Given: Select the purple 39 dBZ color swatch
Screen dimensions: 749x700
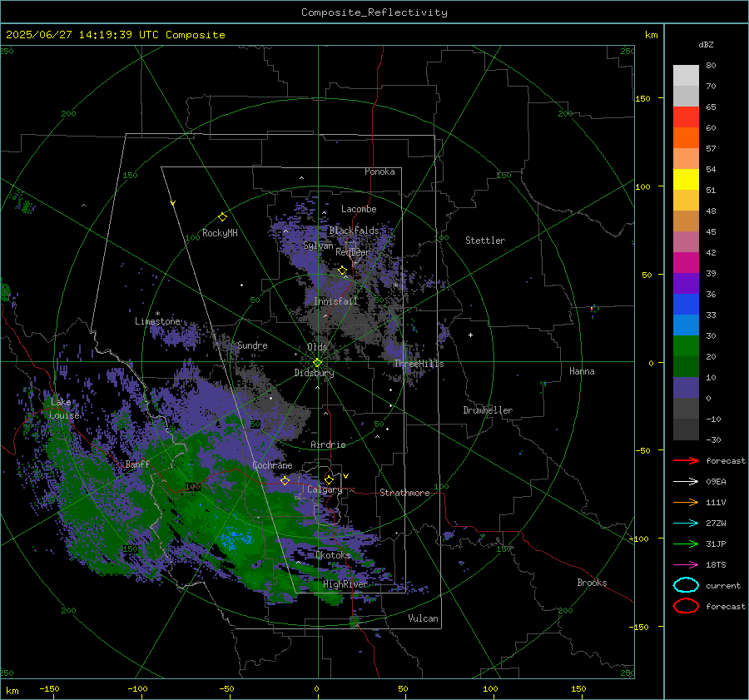Looking at the screenshot, I should tap(686, 283).
